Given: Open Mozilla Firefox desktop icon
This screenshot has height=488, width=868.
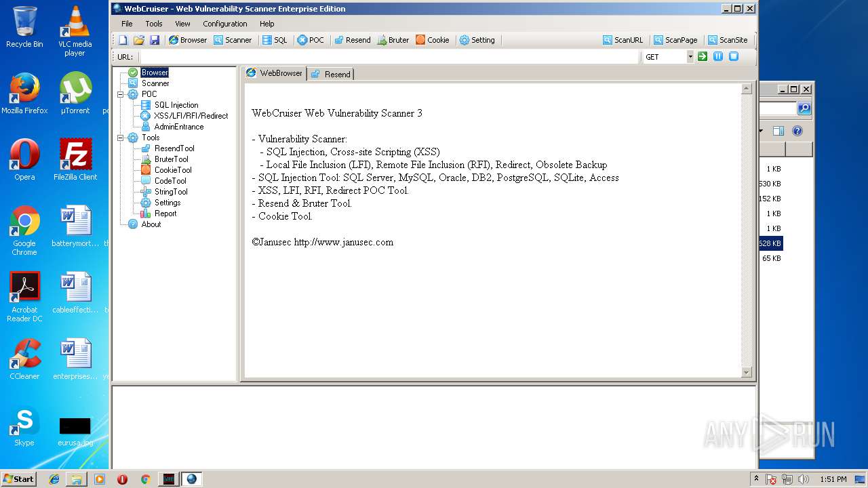Looking at the screenshot, I should point(24,93).
